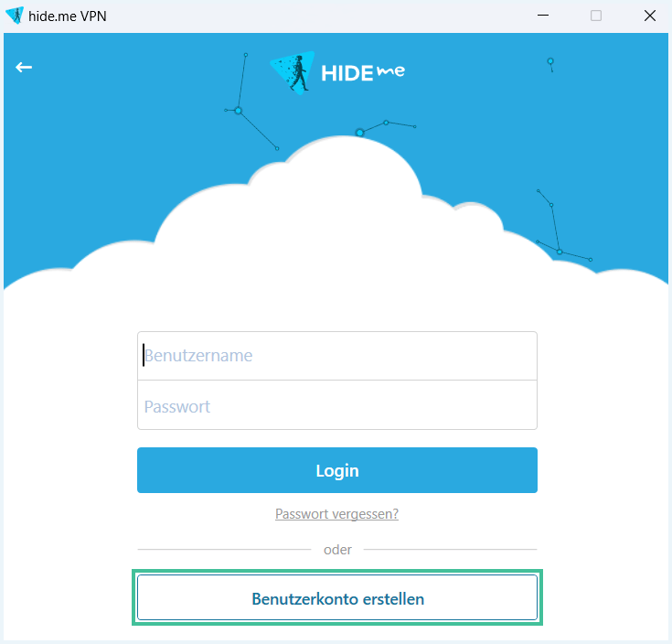The width and height of the screenshot is (672, 644).
Task: Focus the Passwort input field
Action: [x=337, y=404]
